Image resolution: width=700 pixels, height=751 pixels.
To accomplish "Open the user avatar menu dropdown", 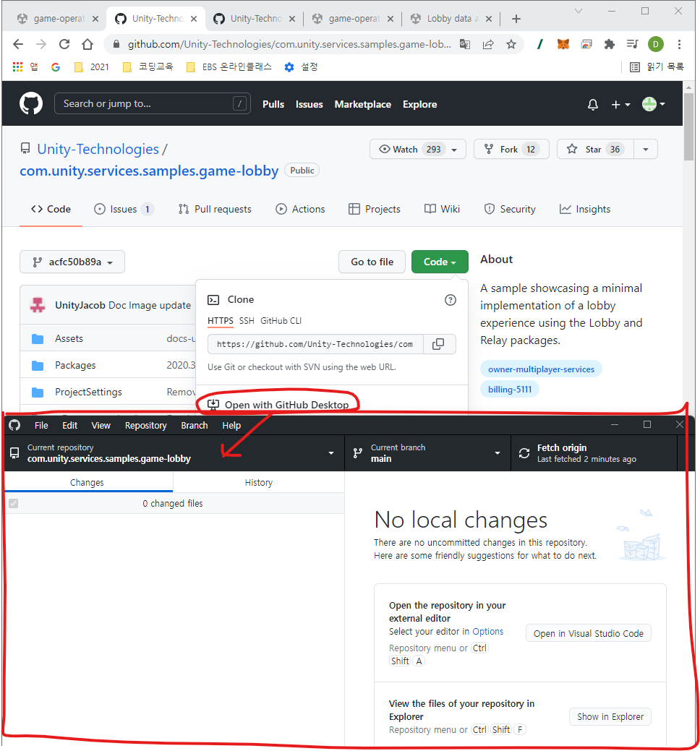I will pos(654,104).
